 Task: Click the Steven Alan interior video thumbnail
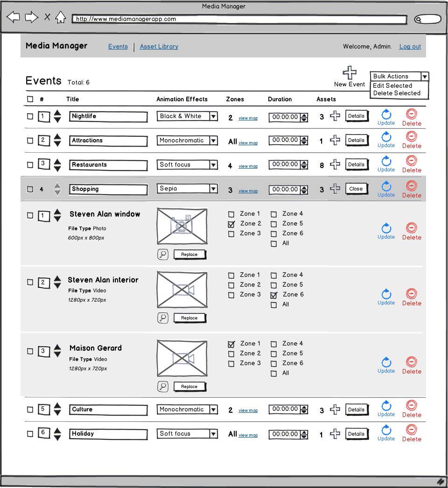[182, 290]
